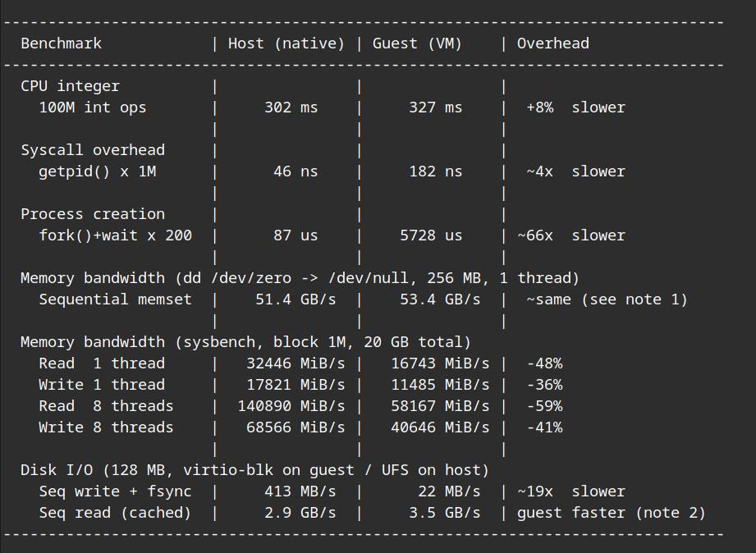The height and width of the screenshot is (553, 756).
Task: Click the '51.4 GB/s' host value
Action: 296,299
